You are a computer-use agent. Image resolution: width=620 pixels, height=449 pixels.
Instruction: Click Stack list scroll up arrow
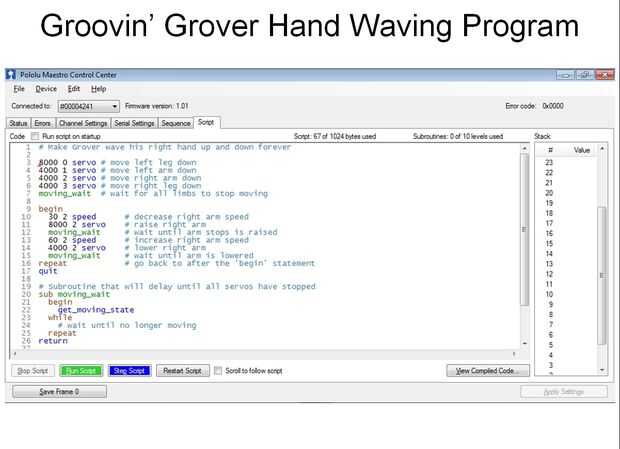pos(602,149)
